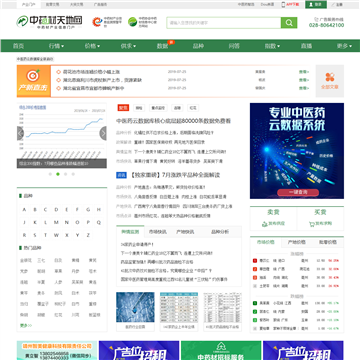Image resolution: width=360 pixels, height=360 pixels.
Task: Open the red-orange swirl partner logo link
Action: tap(97, 22)
